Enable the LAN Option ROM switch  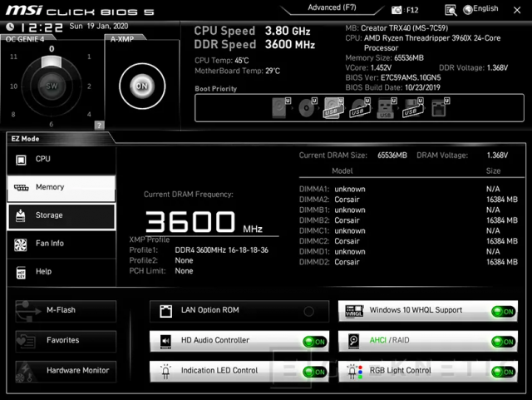pos(309,311)
